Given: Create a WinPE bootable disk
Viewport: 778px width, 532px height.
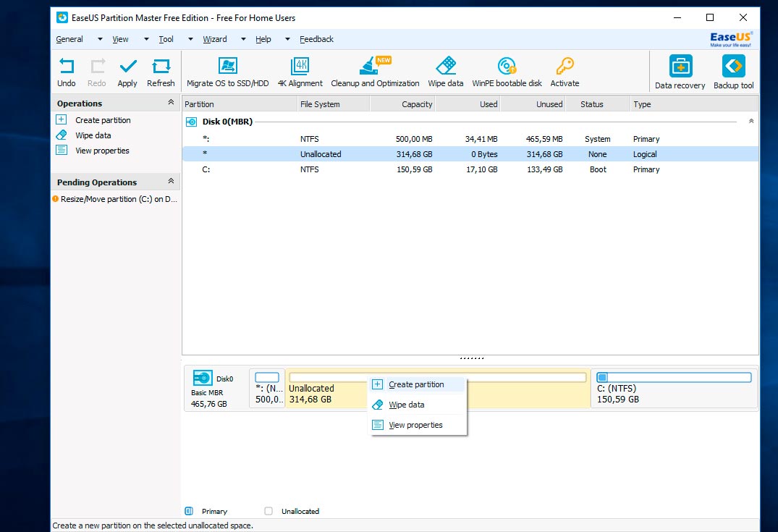Looking at the screenshot, I should (507, 72).
